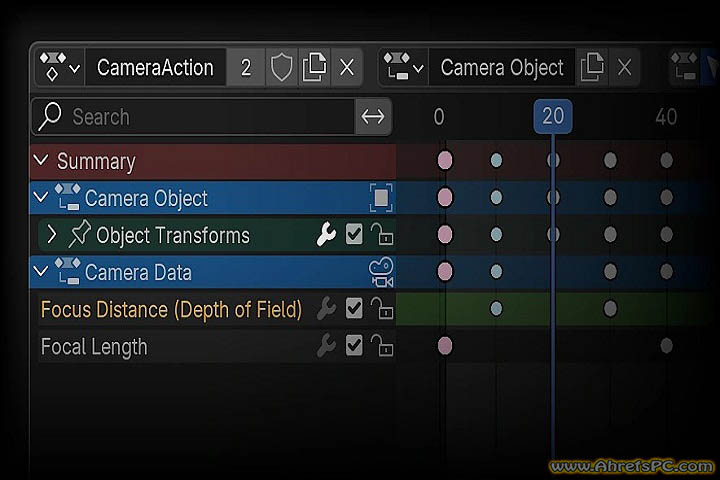Viewport: 720px width, 480px height.
Task: Select the Summary keyframe at frame 40
Action: pos(666,160)
